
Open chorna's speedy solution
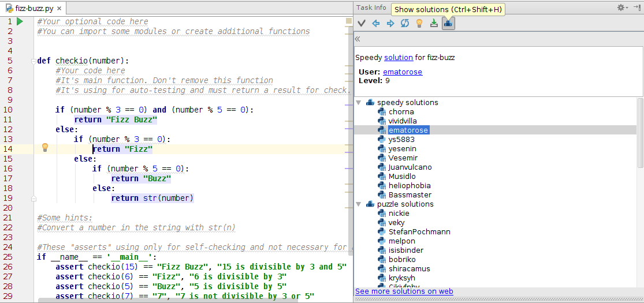[401, 111]
